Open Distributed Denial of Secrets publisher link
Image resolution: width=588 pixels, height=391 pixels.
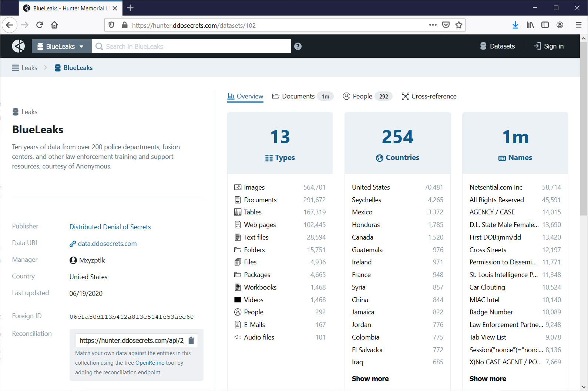pyautogui.click(x=110, y=227)
